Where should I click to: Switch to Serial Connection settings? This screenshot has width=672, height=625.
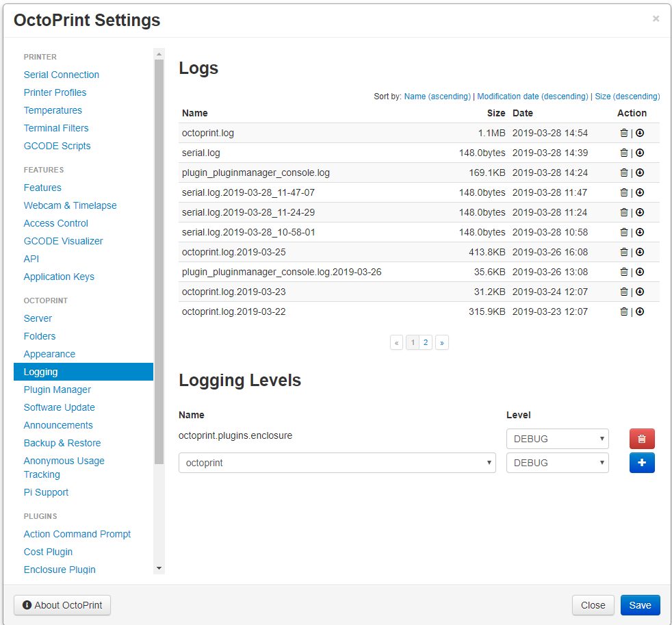click(x=62, y=75)
